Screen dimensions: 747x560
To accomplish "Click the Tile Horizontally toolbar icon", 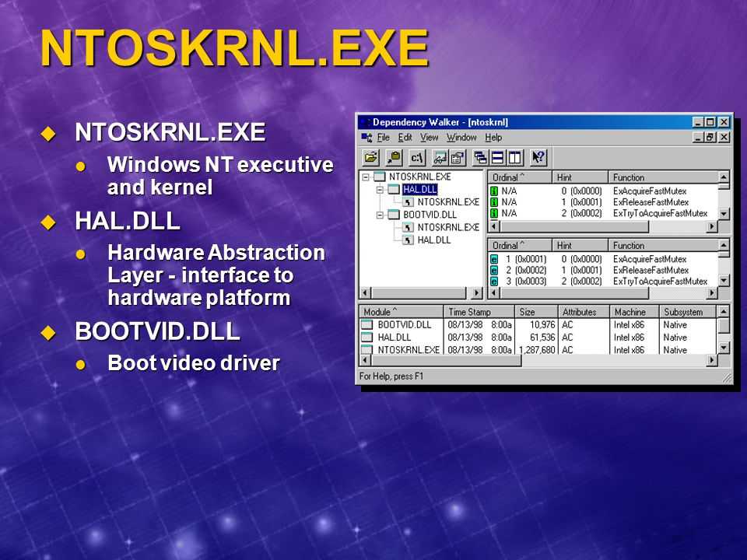I will click(x=497, y=157).
